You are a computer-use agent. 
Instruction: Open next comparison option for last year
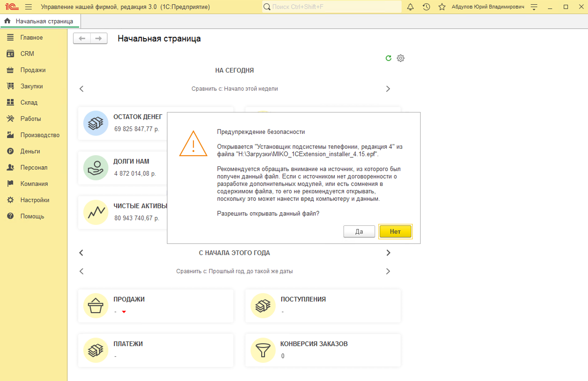tap(388, 271)
